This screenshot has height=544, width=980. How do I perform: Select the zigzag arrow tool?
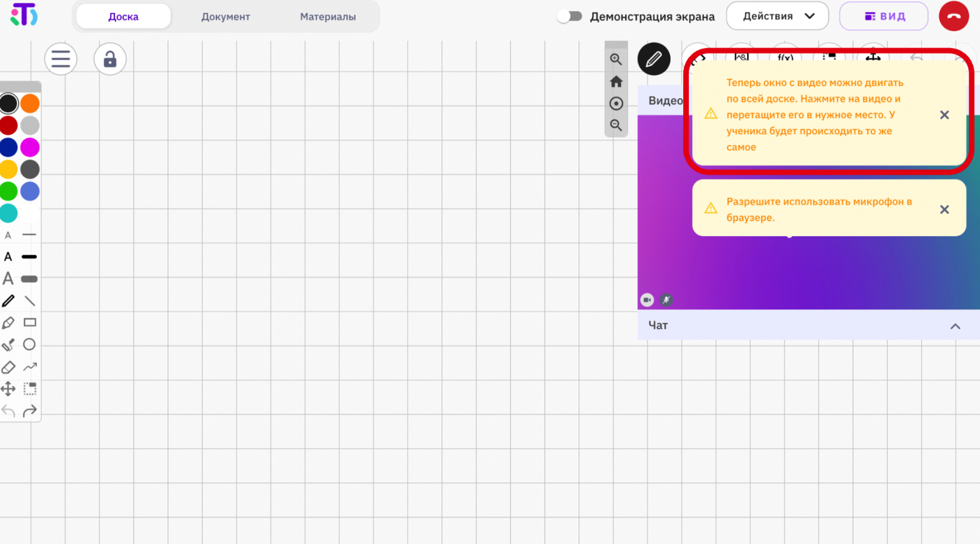30,367
